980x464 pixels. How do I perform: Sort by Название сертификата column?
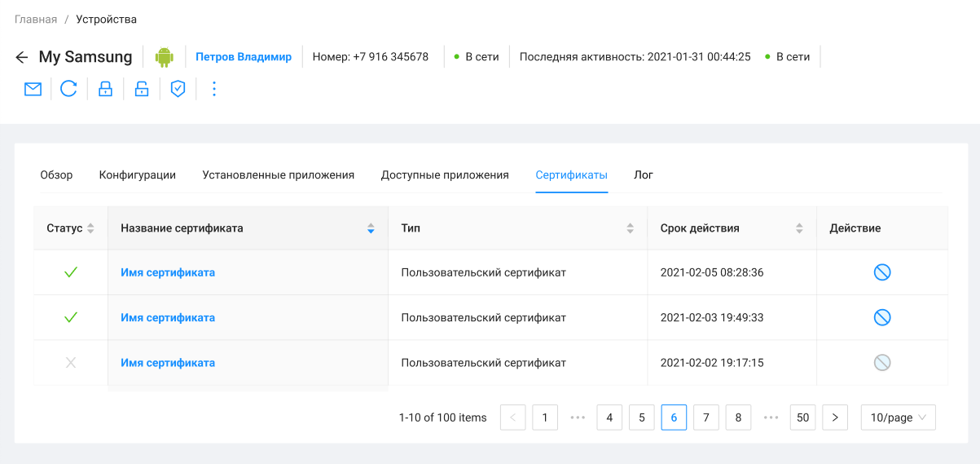tap(371, 228)
